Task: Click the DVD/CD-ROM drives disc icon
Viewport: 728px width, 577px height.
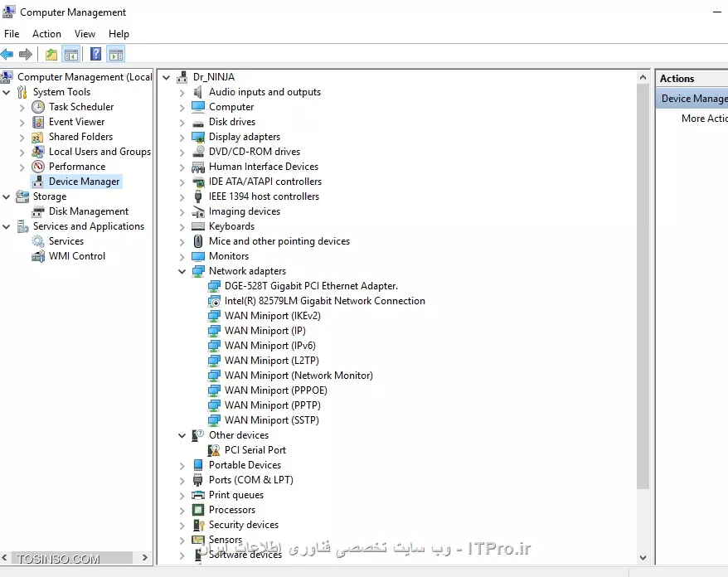Action: point(198,152)
